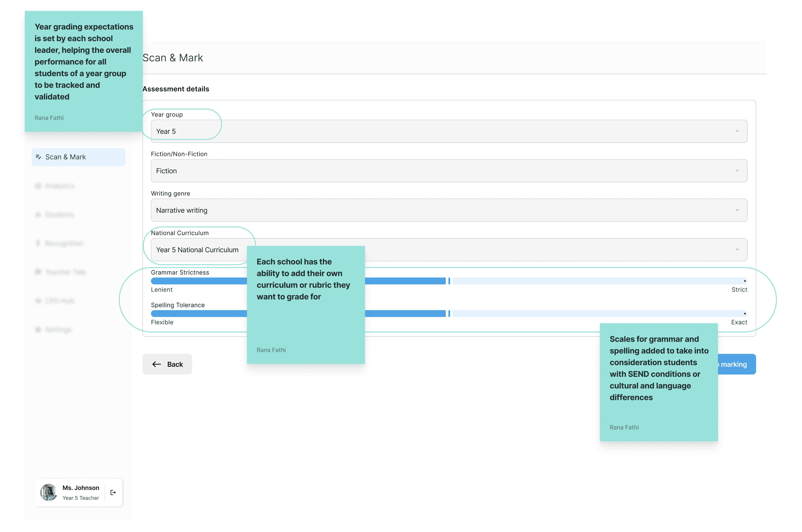Click the Scan & Mark sidebar icon
802x532 pixels.
pyautogui.click(x=38, y=157)
